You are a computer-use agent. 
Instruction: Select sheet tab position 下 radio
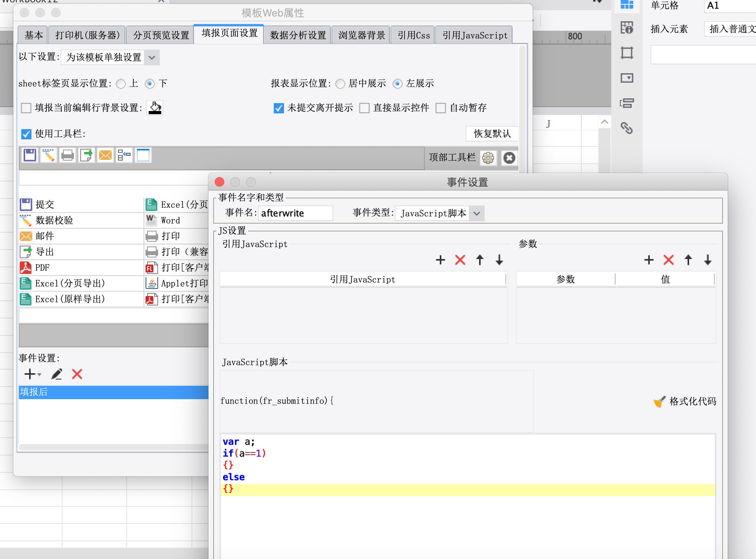[150, 84]
